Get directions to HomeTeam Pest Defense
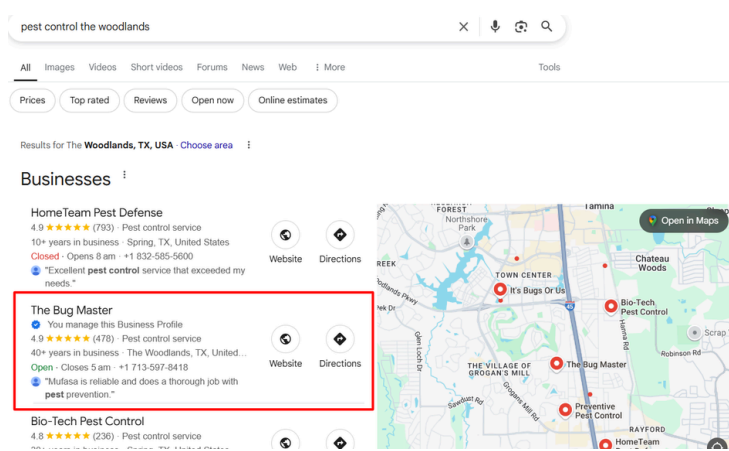 coord(340,236)
